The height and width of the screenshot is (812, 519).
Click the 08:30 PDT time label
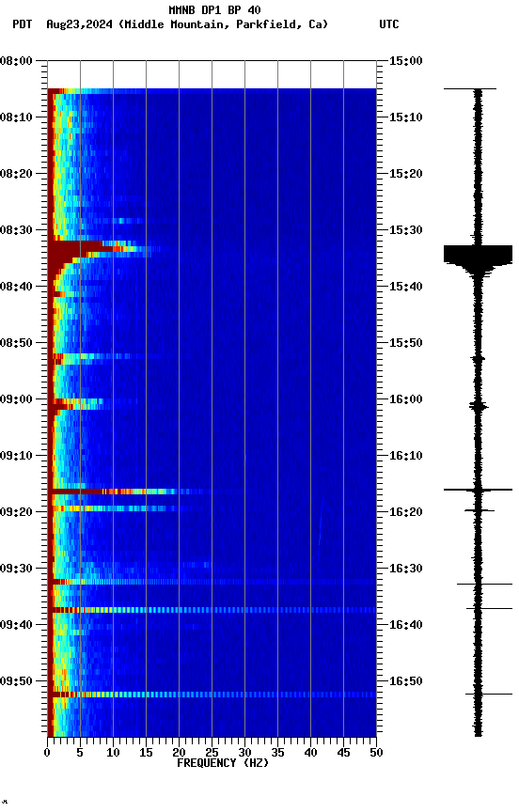(x=16, y=230)
